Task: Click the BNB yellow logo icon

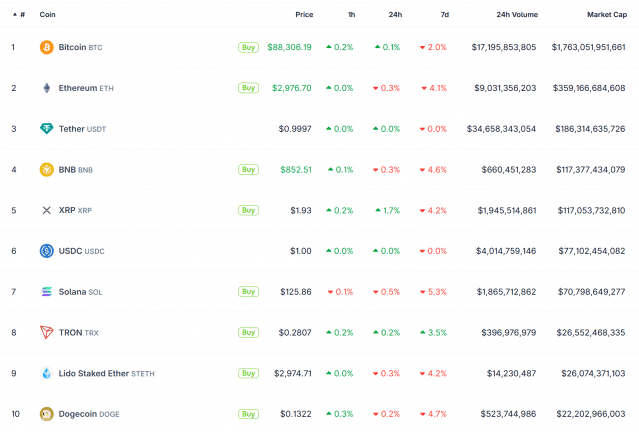Action: point(46,169)
